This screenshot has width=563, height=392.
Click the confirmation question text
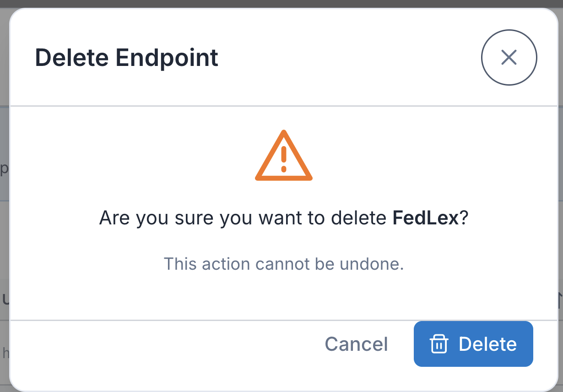coord(283,218)
